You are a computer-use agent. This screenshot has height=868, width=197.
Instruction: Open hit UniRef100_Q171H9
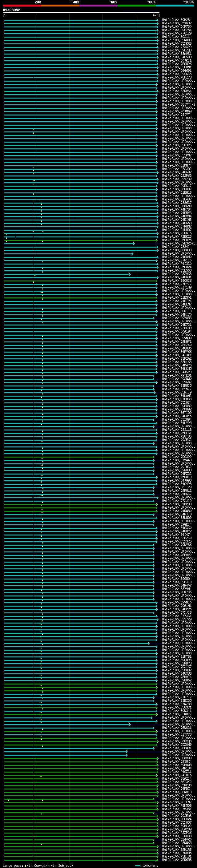177,287
